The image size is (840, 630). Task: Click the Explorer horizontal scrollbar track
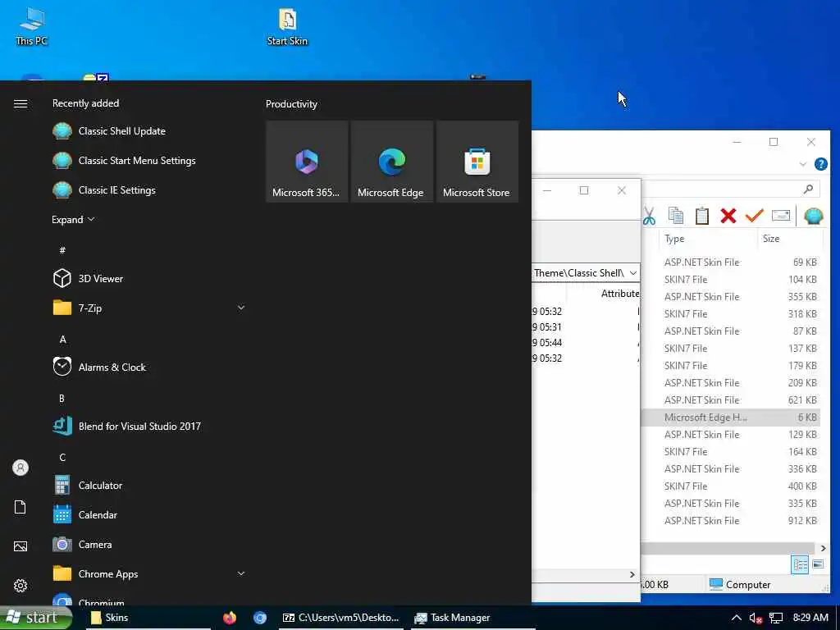728,548
